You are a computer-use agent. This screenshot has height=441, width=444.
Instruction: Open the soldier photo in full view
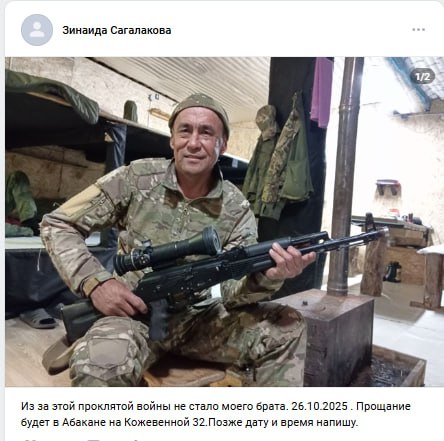(224, 222)
